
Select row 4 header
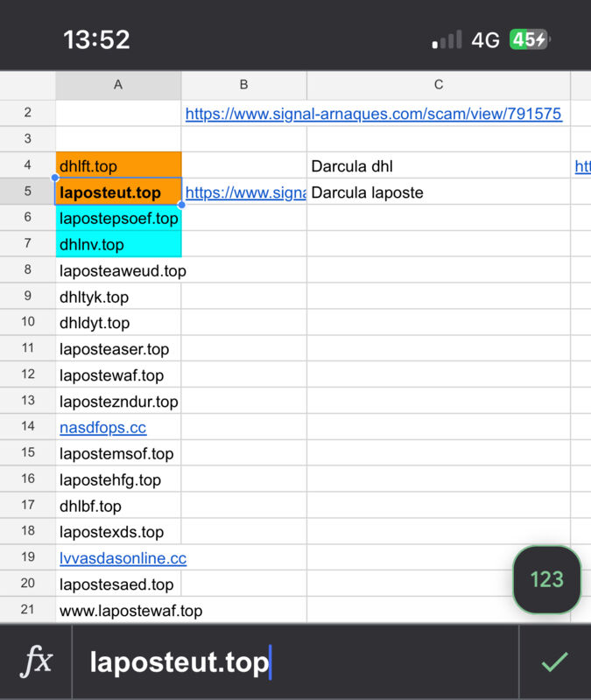(x=28, y=164)
